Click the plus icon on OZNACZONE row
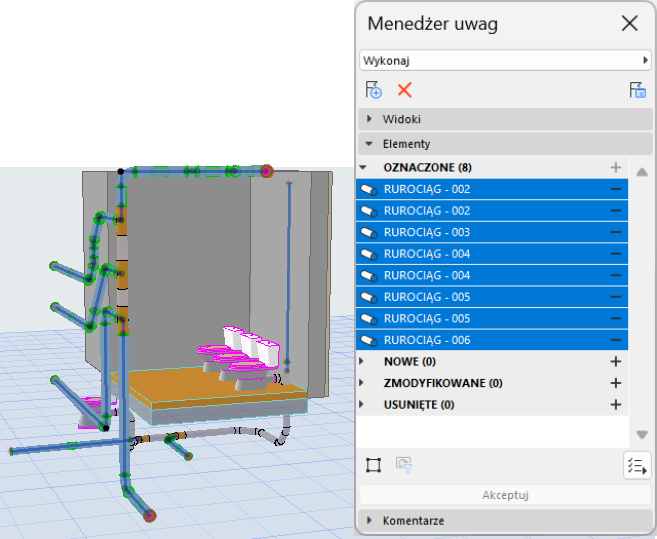Viewport: 657px width, 539px height. [x=616, y=168]
